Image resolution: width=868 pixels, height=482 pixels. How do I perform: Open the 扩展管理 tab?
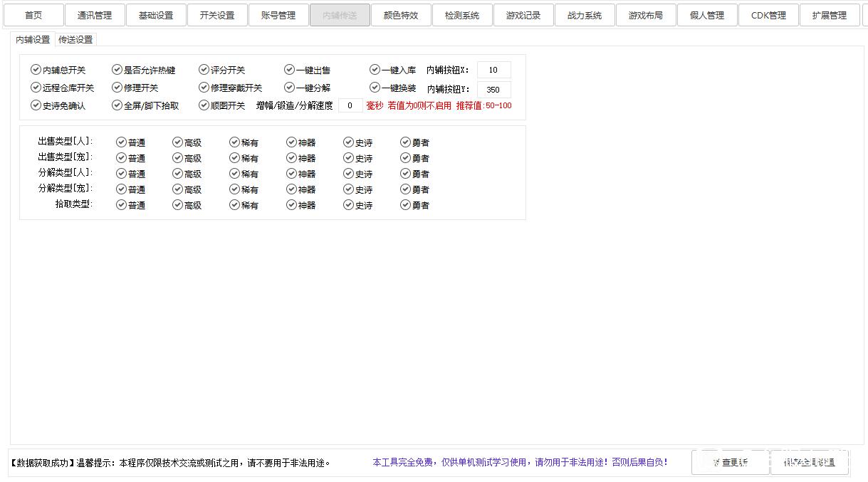click(x=830, y=15)
